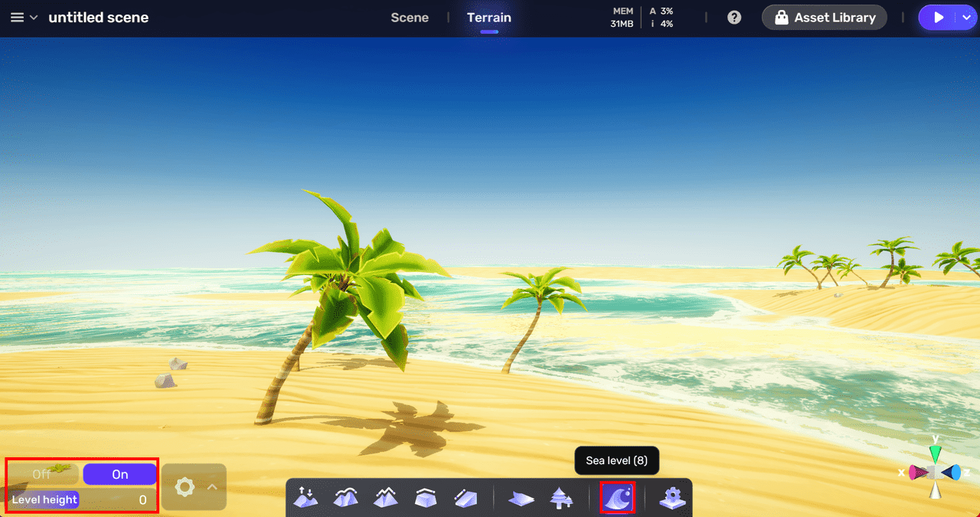Switch to the Terrain tab
Viewport: 980px width, 517px height.
pos(489,18)
